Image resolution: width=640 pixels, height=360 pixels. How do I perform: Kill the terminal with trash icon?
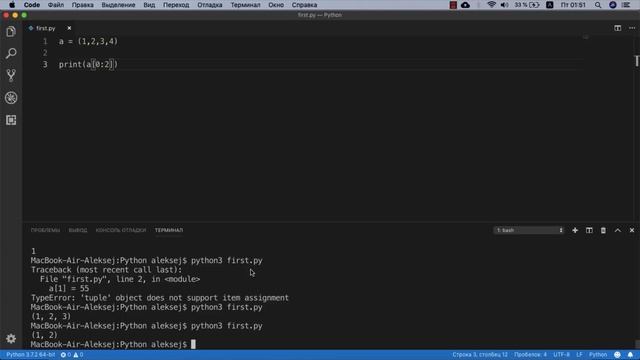[x=603, y=230]
